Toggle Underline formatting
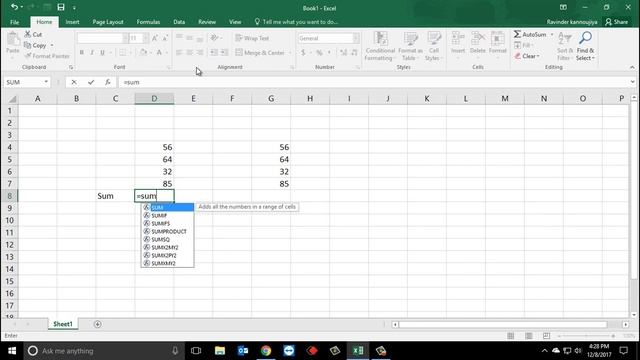The image size is (640, 360). [x=102, y=53]
